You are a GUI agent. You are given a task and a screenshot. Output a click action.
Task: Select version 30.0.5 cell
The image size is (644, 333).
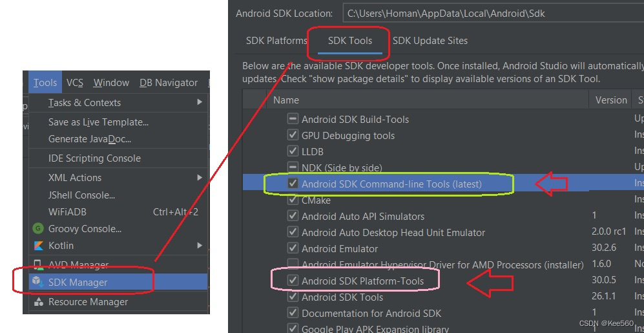pos(604,281)
